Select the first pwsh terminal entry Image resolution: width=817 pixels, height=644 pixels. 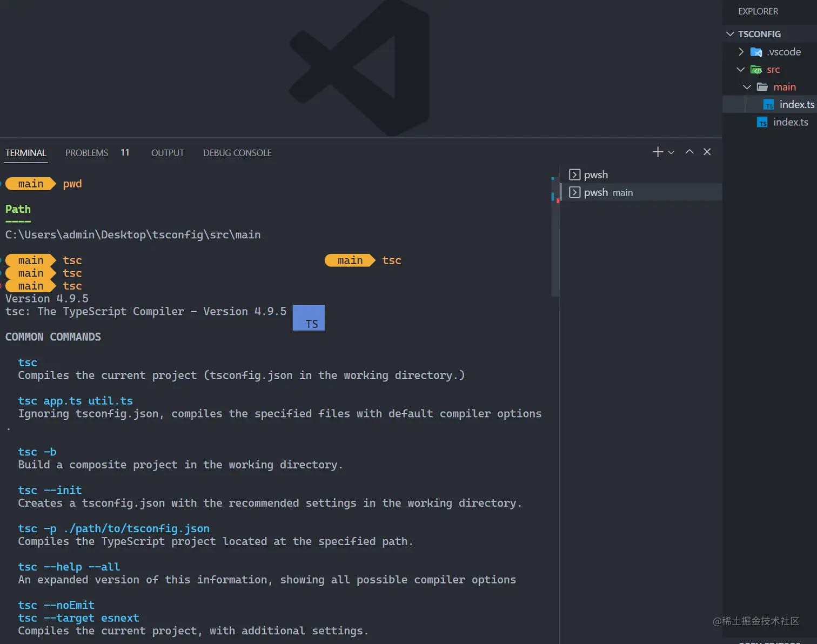(641, 175)
